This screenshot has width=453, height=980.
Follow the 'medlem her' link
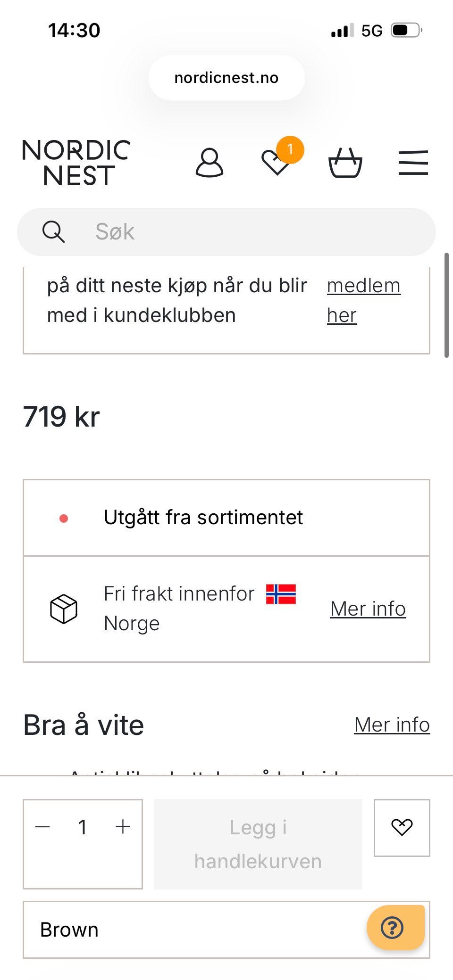(364, 300)
